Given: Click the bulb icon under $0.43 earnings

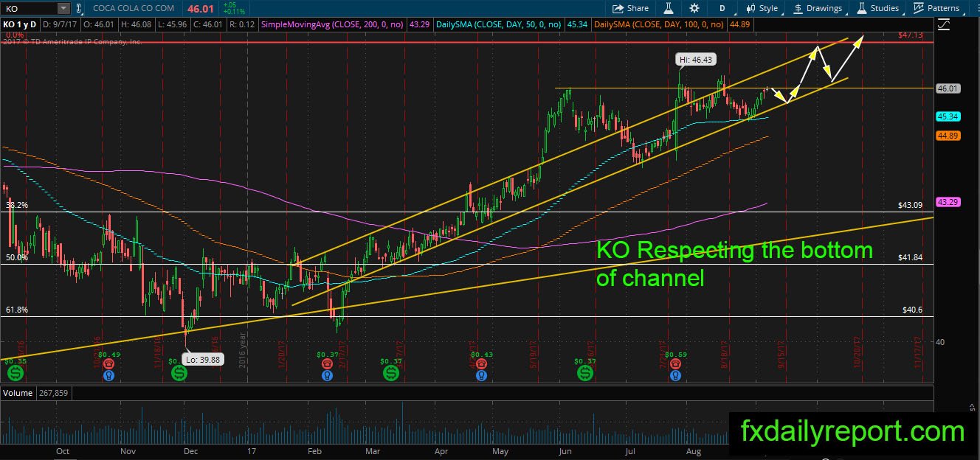Looking at the screenshot, I should [x=481, y=374].
